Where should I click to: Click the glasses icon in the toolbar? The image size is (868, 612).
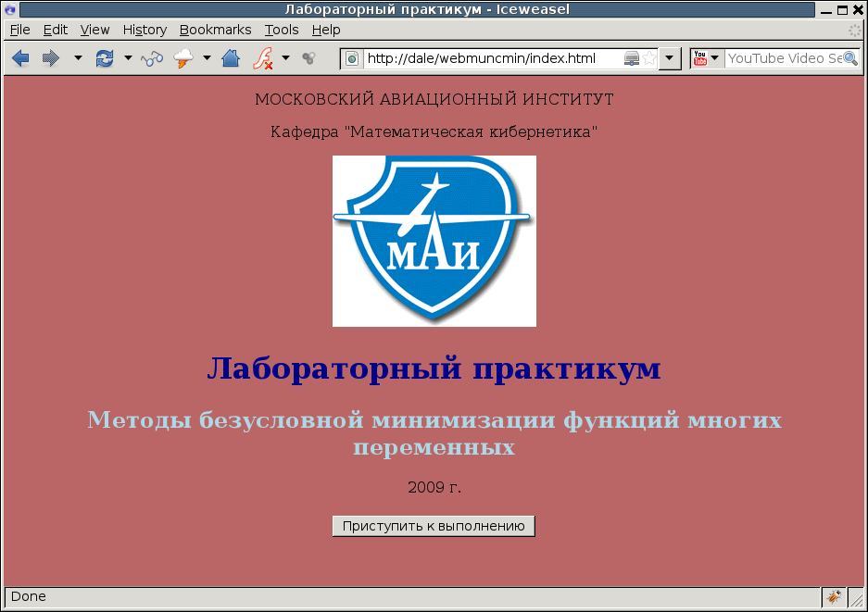(x=152, y=58)
